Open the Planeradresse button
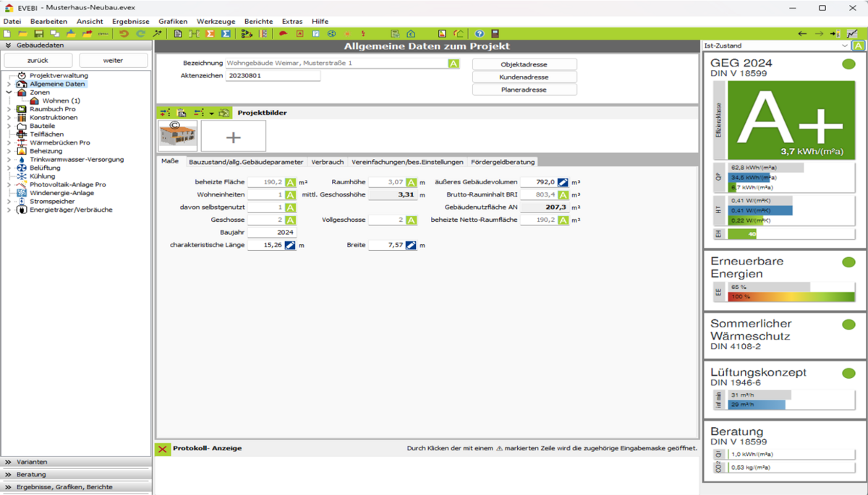Image resolution: width=868 pixels, height=495 pixels. 524,90
